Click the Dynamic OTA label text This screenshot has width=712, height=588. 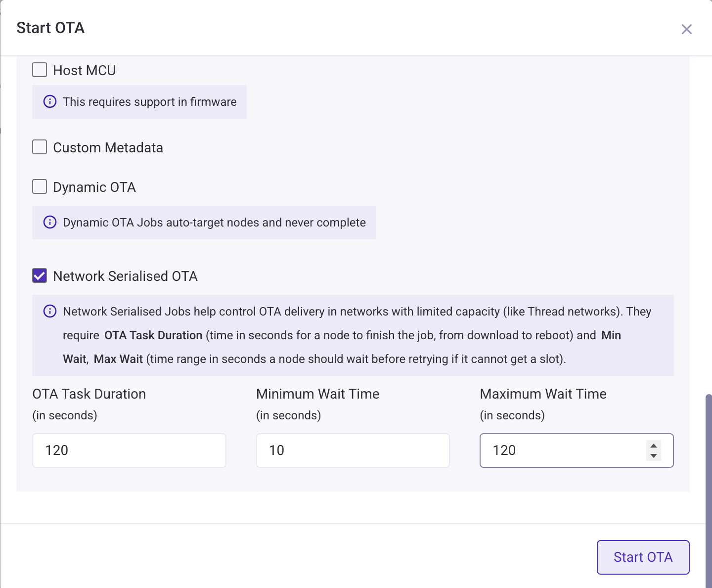(x=94, y=187)
